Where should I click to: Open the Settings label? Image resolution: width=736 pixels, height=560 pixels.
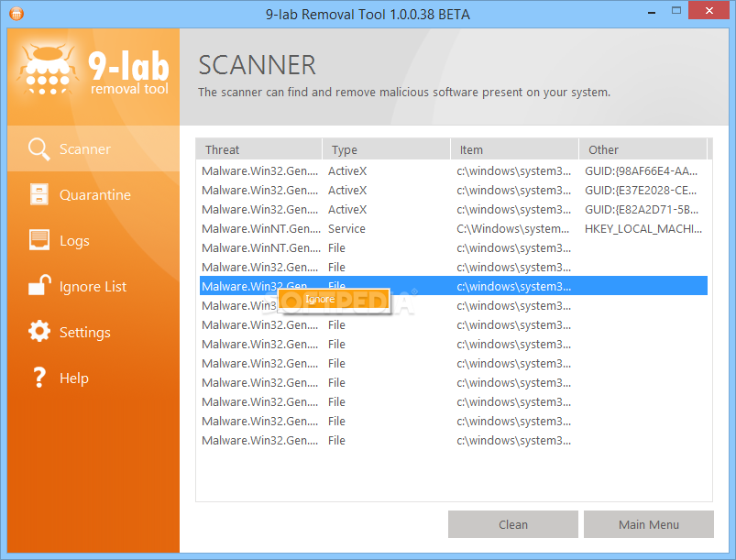[x=85, y=333]
